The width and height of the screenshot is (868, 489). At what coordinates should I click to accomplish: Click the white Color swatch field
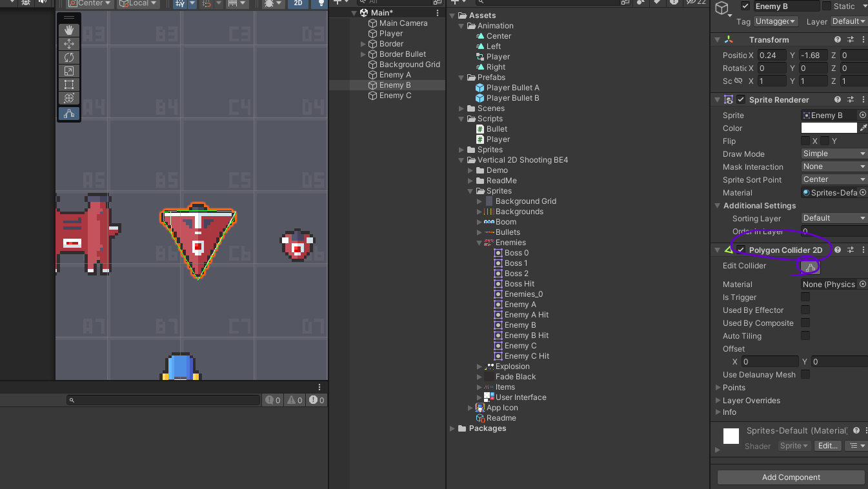pyautogui.click(x=829, y=128)
